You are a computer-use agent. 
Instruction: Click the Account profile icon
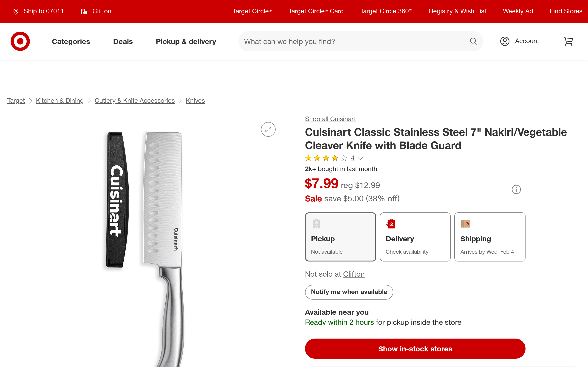[505, 41]
